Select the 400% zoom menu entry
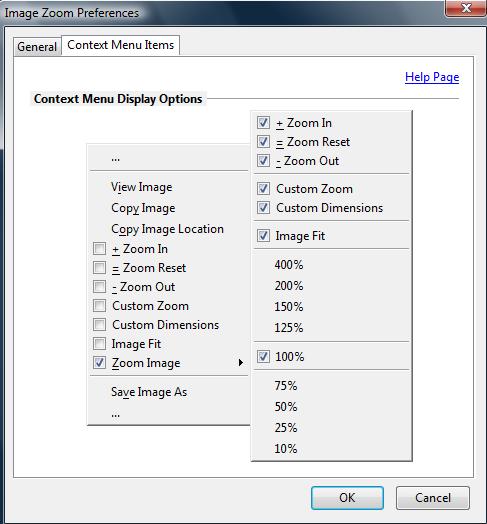The width and height of the screenshot is (487, 524). coord(289,265)
